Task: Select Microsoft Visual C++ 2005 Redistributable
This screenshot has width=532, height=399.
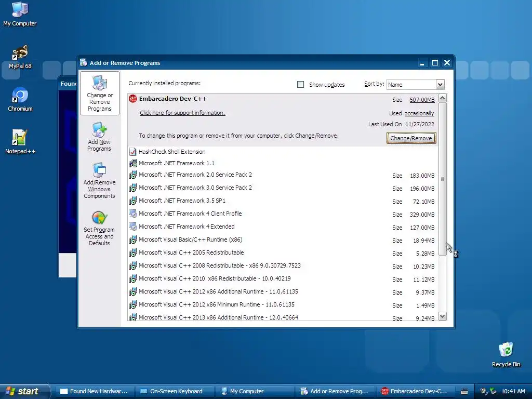Action: tap(283, 253)
